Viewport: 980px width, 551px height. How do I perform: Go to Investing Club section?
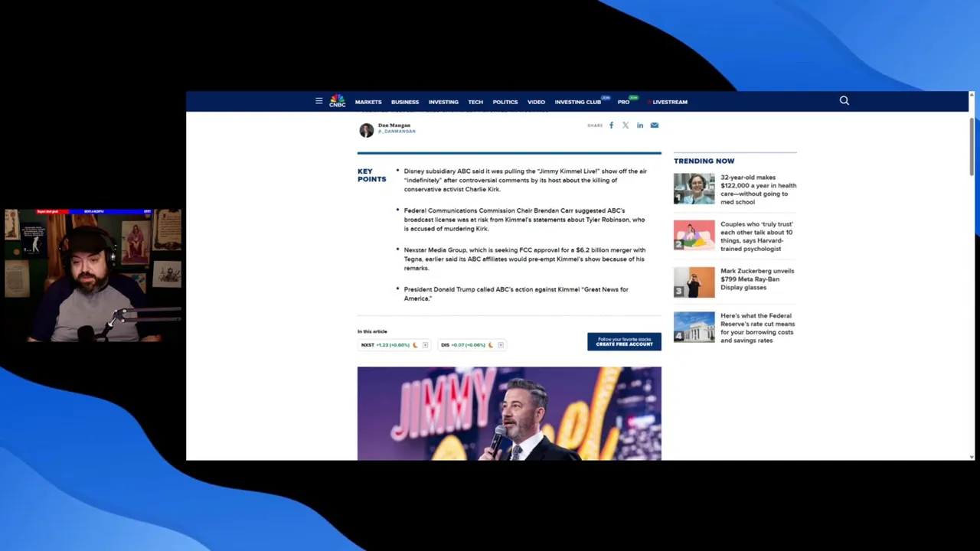pyautogui.click(x=578, y=102)
